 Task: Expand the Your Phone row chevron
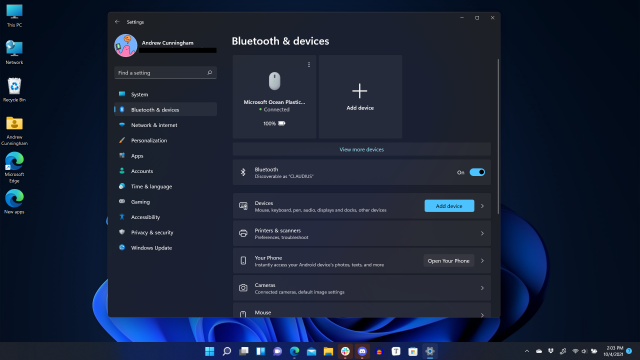click(x=482, y=261)
